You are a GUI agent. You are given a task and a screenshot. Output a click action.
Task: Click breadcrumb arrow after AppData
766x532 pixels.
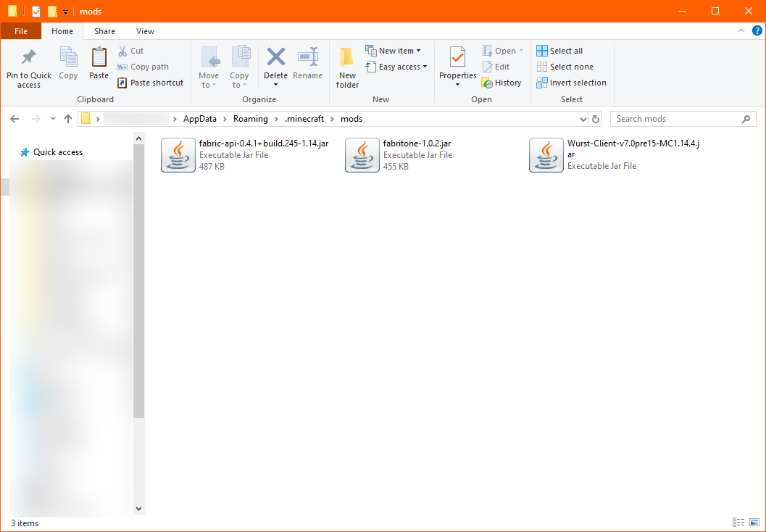(225, 119)
